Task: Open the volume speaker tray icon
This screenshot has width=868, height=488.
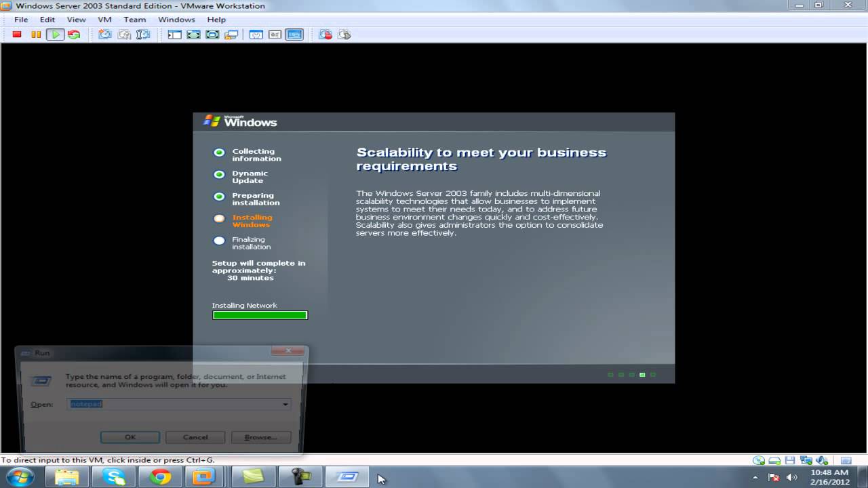Action: point(791,477)
